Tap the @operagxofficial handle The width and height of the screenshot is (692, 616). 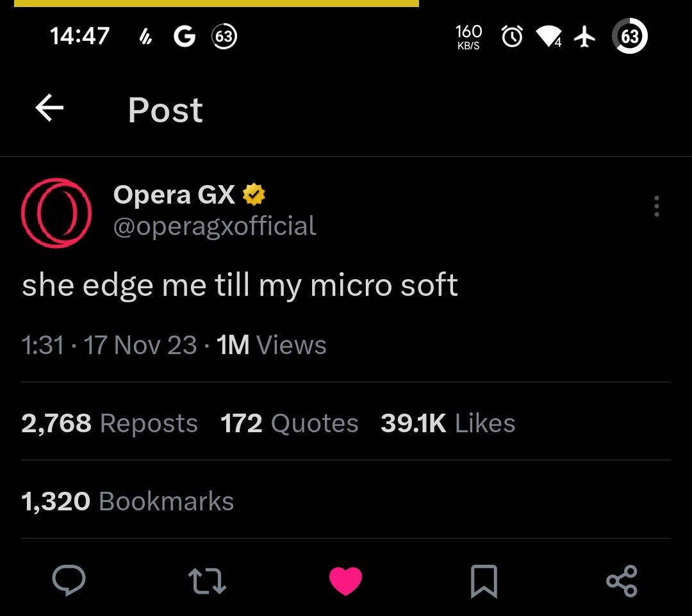click(215, 226)
